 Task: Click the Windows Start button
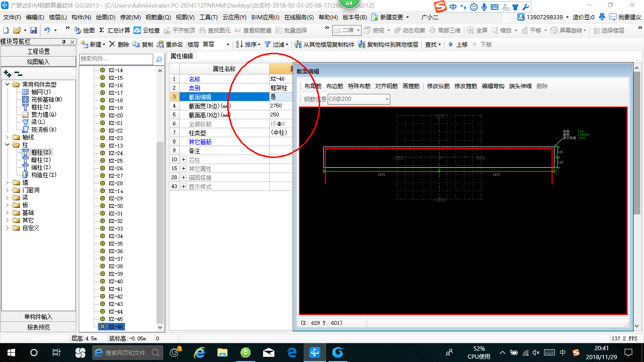pyautogui.click(x=11, y=353)
